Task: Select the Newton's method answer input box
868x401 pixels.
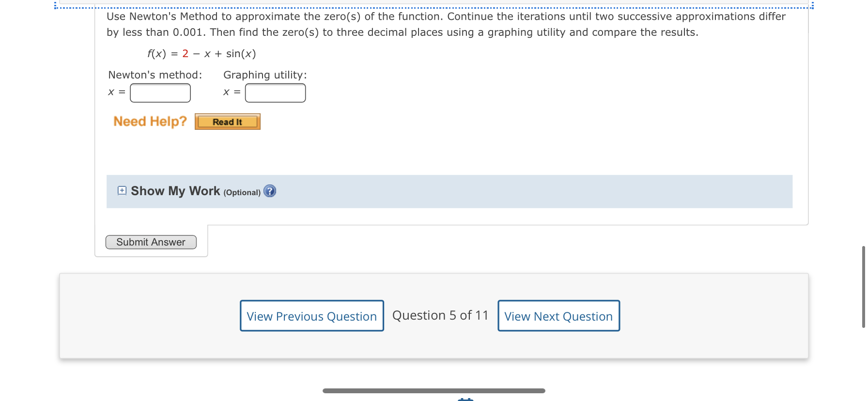Action: (x=160, y=93)
